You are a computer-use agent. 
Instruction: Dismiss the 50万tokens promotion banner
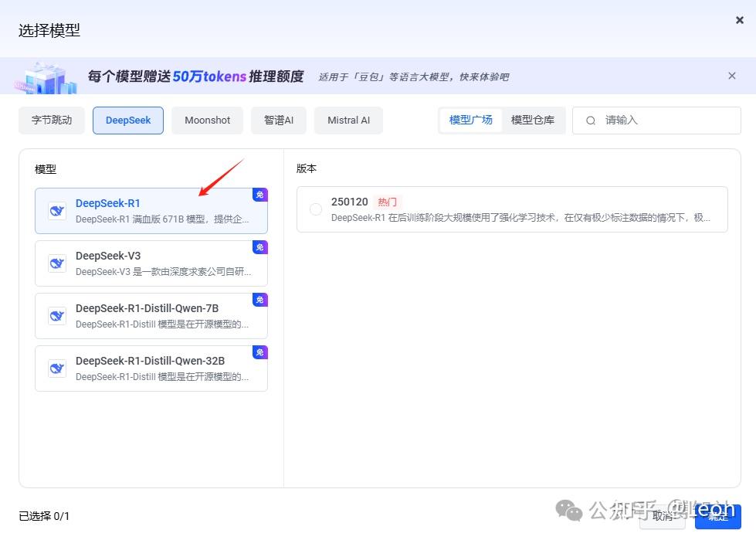[732, 76]
